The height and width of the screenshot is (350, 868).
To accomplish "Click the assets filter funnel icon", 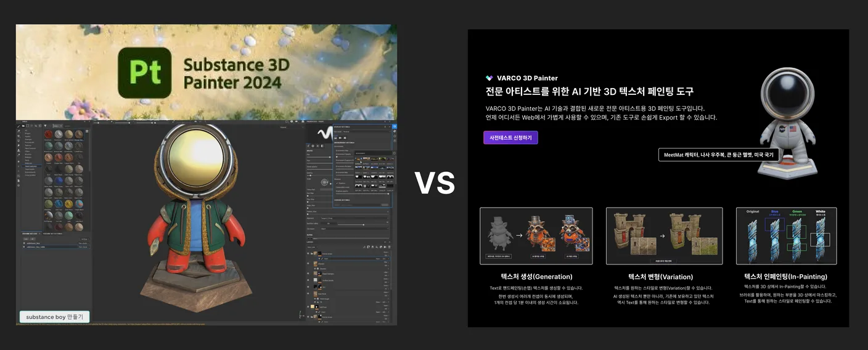I will [x=45, y=126].
